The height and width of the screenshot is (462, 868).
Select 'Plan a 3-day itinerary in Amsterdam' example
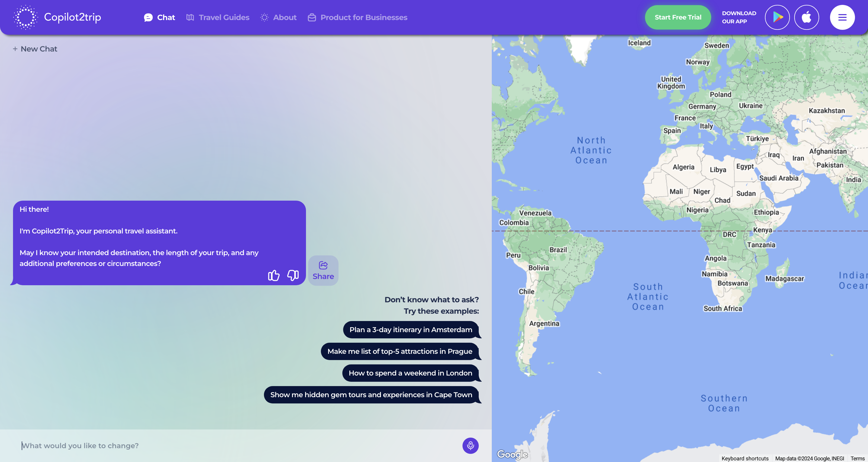pyautogui.click(x=411, y=330)
